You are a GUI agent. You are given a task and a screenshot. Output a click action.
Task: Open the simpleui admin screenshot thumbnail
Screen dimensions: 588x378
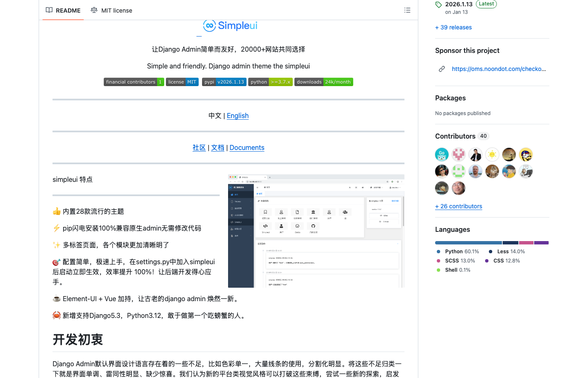tap(316, 231)
